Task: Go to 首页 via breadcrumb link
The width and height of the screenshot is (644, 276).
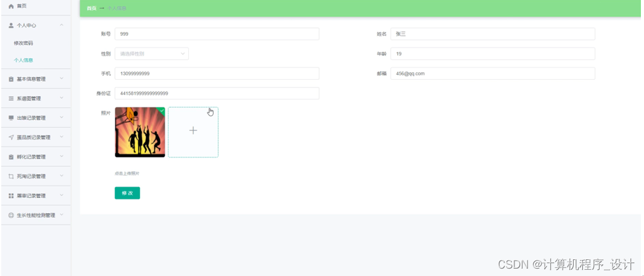Action: click(91, 8)
